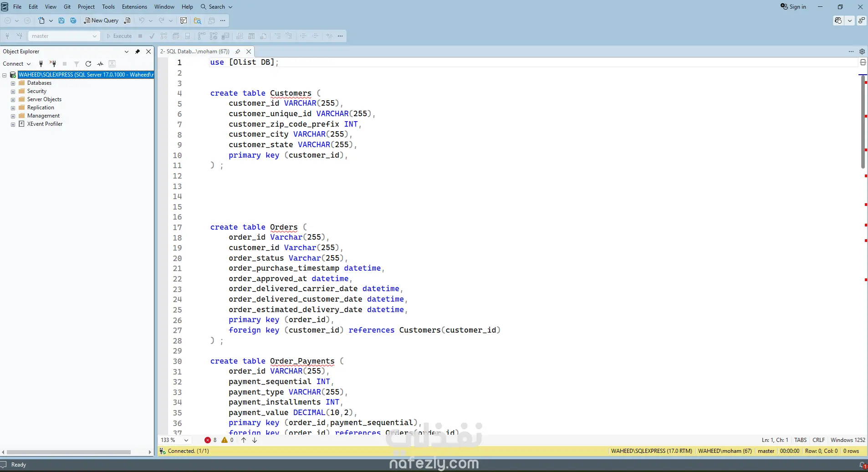Click the error count indicator showing 8
868x472 pixels.
pyautogui.click(x=210, y=440)
